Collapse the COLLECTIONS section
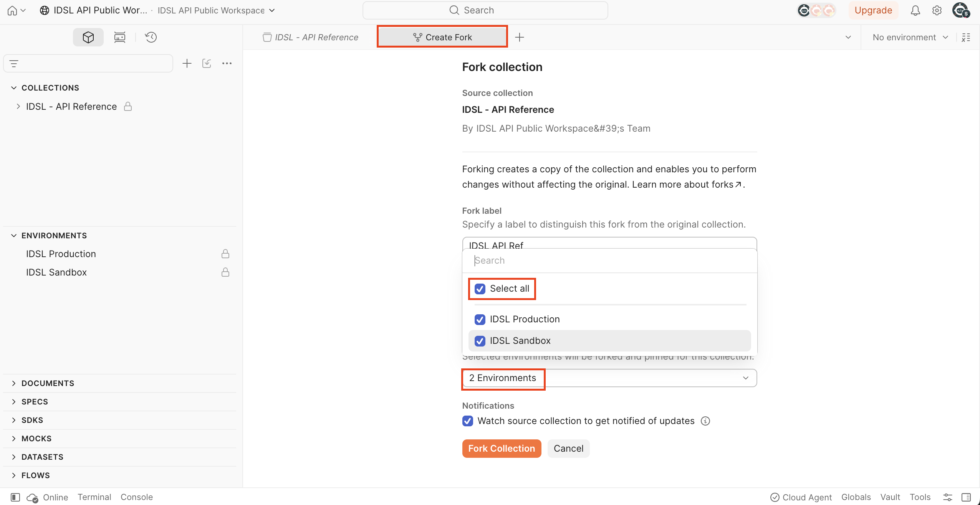 (14, 88)
